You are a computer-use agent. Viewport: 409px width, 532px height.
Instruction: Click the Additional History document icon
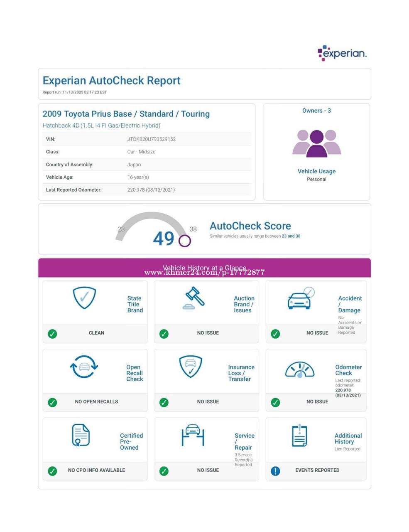(x=299, y=436)
